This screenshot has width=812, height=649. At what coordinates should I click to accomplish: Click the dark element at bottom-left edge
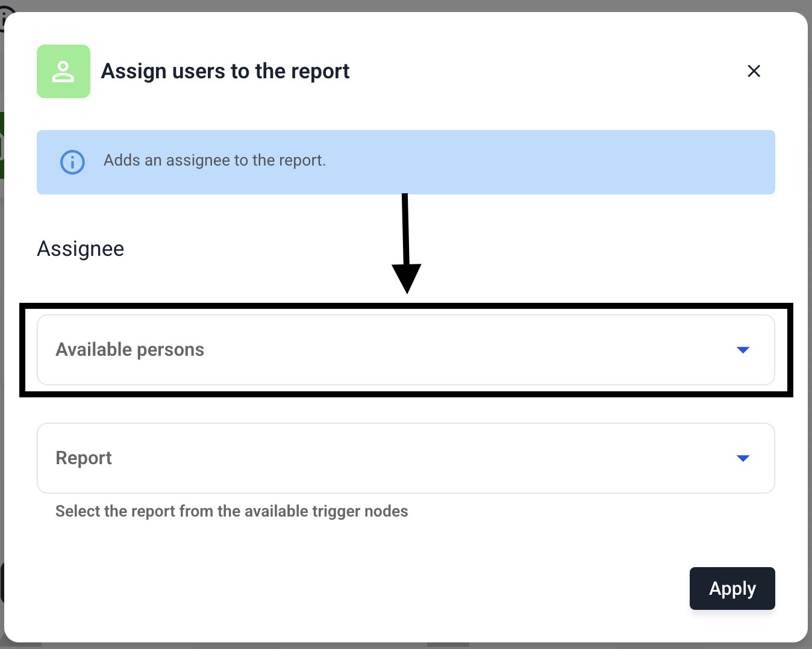point(2,583)
